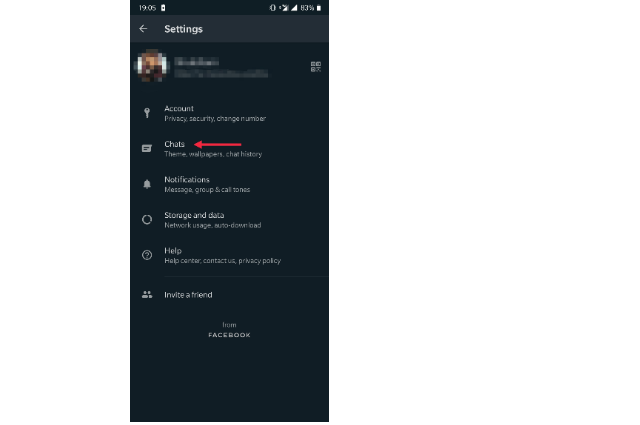Open Storage and data settings
Image resolution: width=640 pixels, height=425 pixels.
click(x=229, y=220)
